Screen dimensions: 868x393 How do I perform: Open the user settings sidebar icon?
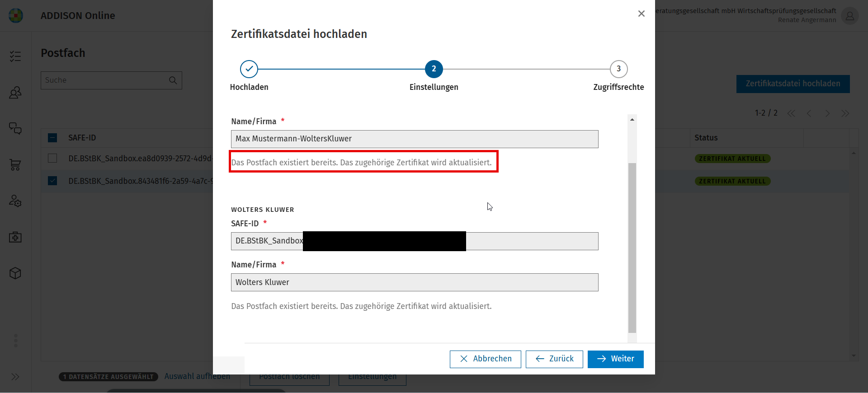[x=15, y=201]
